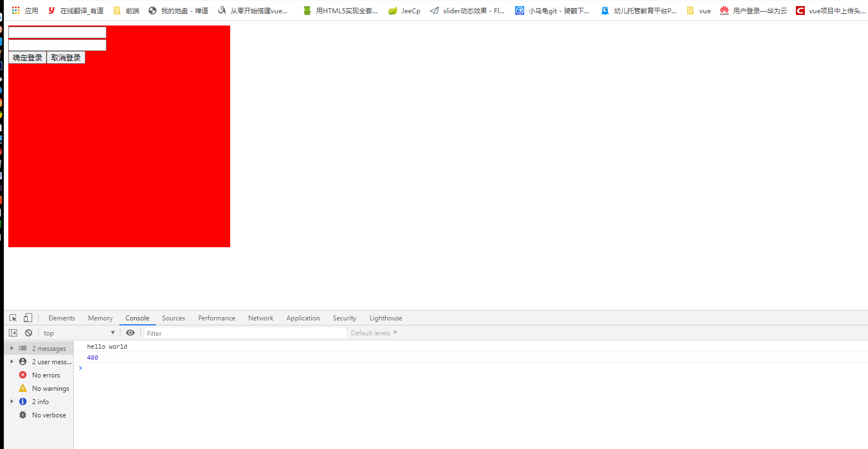Open the Security tab
This screenshot has height=449, width=868.
tap(344, 318)
